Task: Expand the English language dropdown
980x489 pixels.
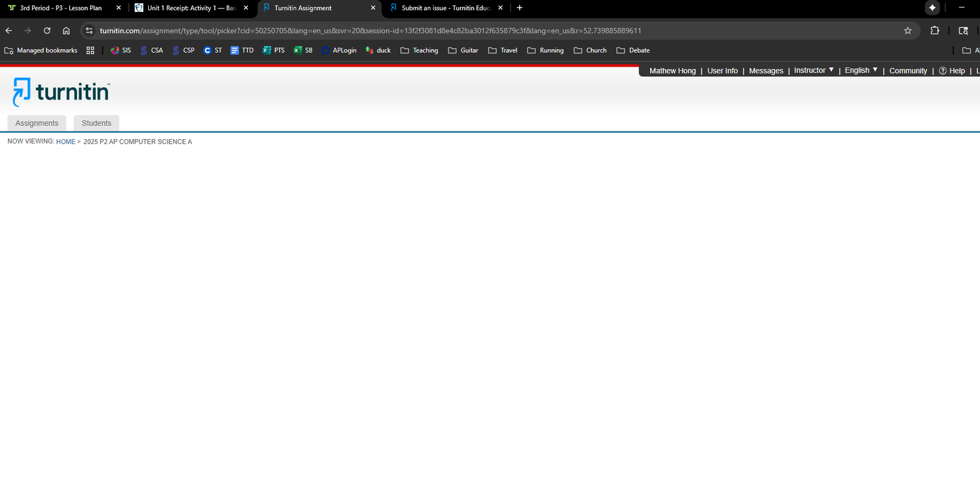Action: (860, 71)
